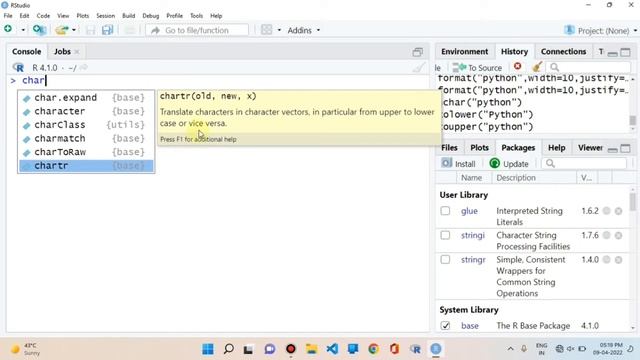Select charmatch in the autocomplete list
This screenshot has height=360, width=640.
click(x=86, y=138)
